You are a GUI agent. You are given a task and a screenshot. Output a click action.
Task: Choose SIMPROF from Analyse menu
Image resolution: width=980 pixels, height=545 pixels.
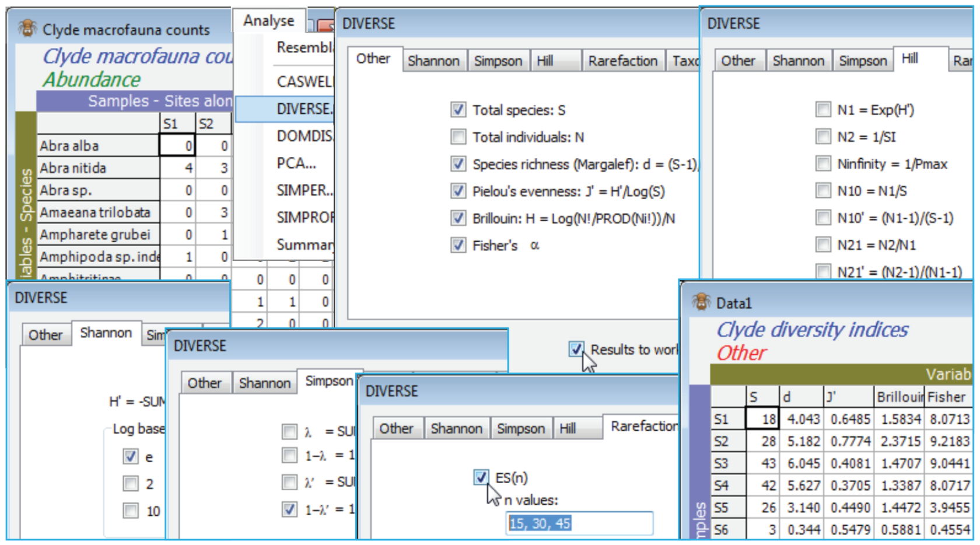pos(285,217)
